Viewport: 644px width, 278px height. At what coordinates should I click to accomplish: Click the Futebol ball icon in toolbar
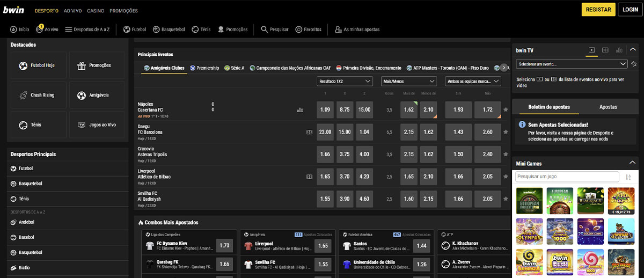[127, 30]
